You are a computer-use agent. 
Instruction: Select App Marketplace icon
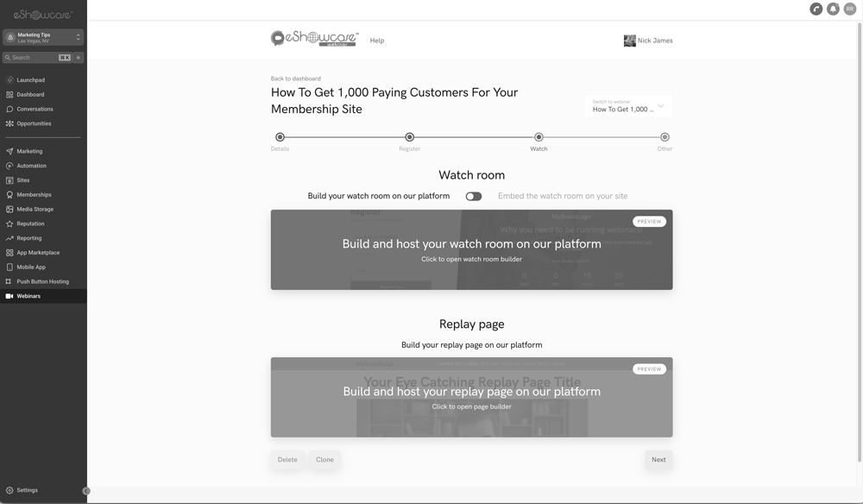click(x=9, y=253)
